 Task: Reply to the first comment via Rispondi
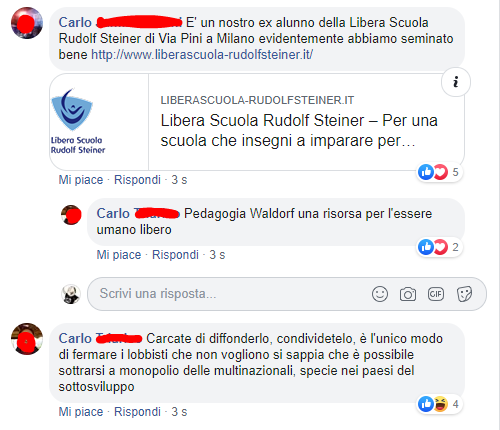(x=137, y=180)
